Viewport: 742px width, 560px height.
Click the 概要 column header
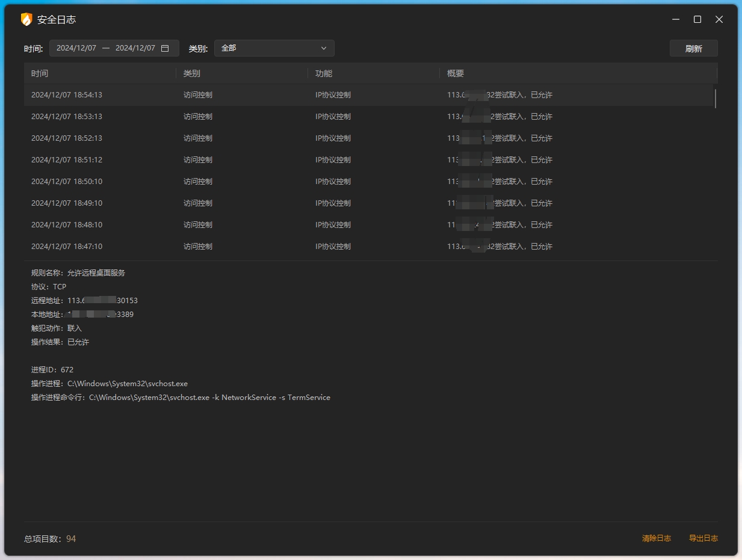click(x=456, y=73)
